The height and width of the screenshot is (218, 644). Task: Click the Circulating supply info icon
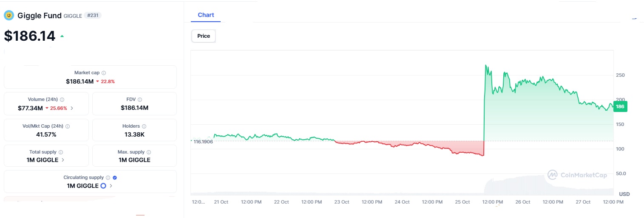108,178
